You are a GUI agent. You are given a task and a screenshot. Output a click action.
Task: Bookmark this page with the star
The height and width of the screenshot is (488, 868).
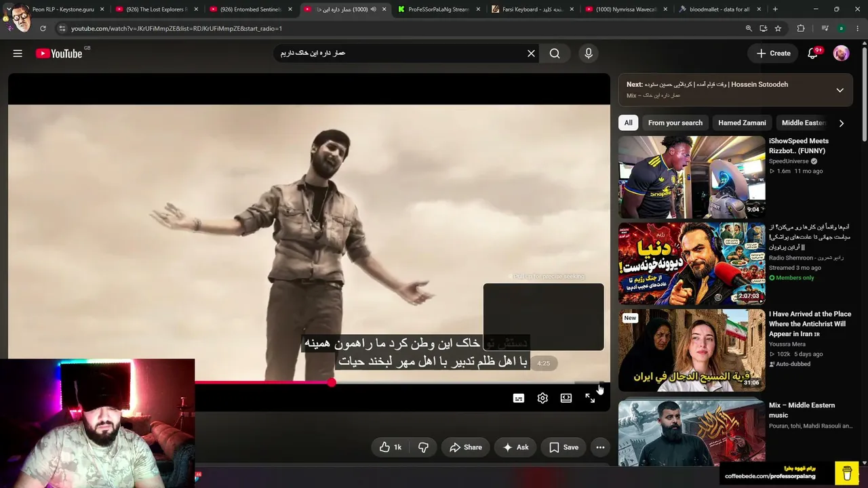pyautogui.click(x=778, y=28)
